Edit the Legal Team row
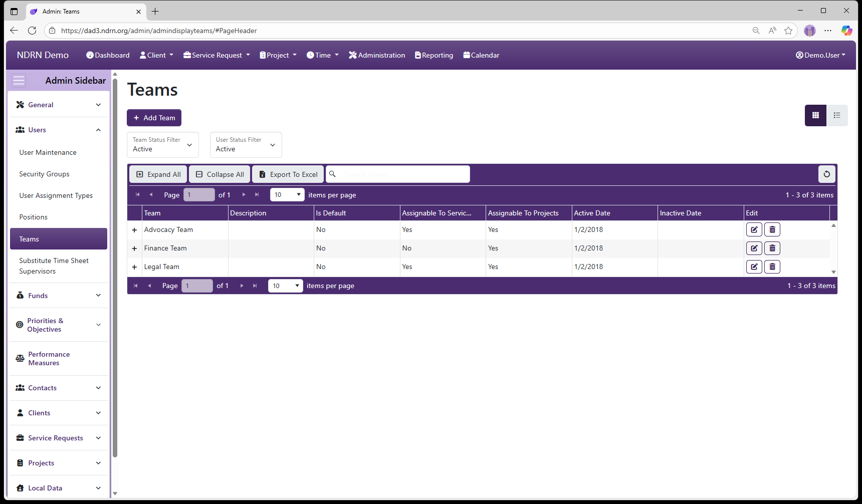The width and height of the screenshot is (862, 504). pos(754,267)
